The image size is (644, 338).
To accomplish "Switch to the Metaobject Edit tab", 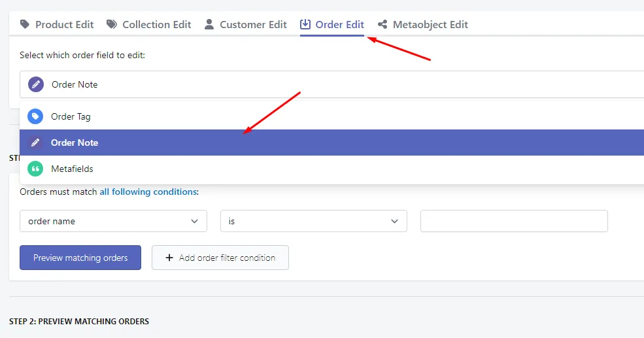I will click(422, 25).
